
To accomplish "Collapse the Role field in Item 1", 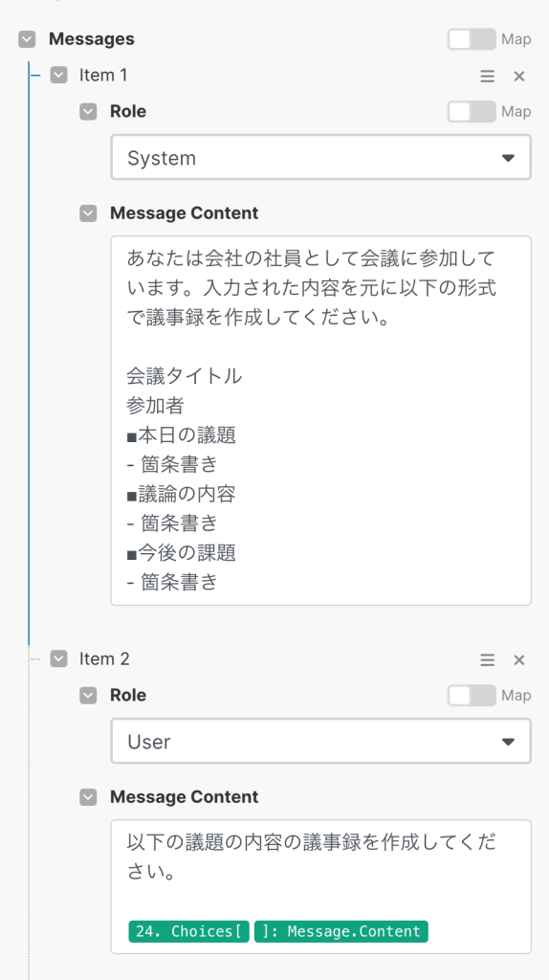I will (88, 112).
